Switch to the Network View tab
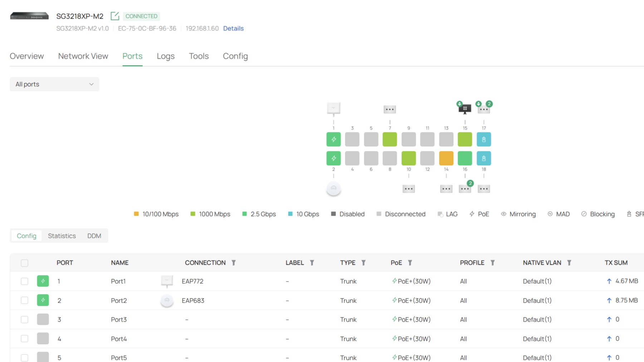644x362 pixels. coord(83,56)
